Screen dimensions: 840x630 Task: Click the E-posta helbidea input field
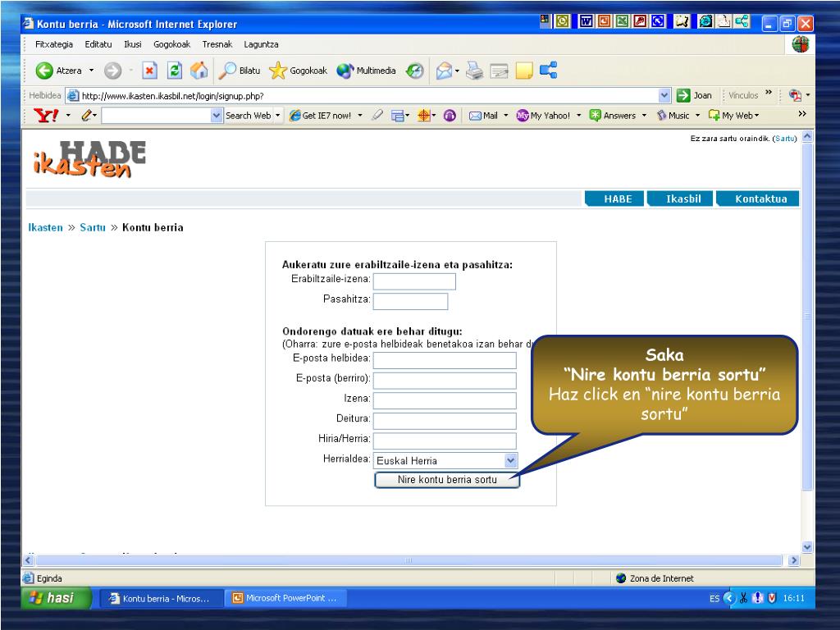(445, 360)
